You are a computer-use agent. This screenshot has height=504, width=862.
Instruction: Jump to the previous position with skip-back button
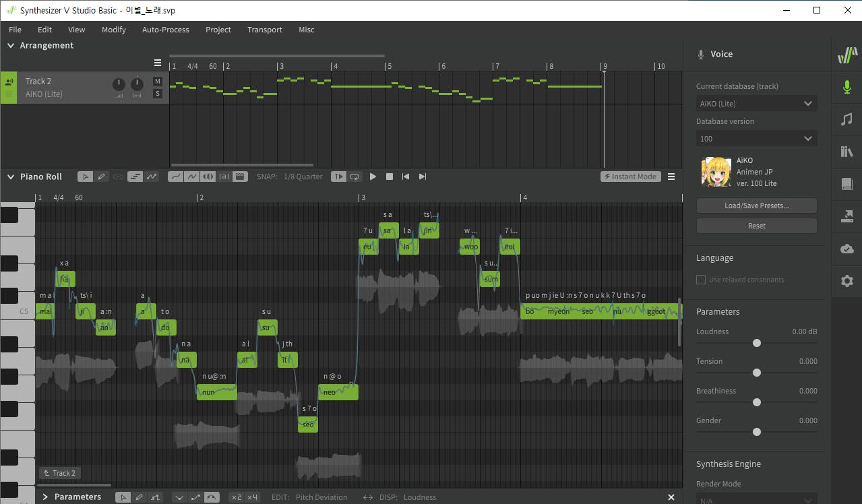click(x=406, y=177)
